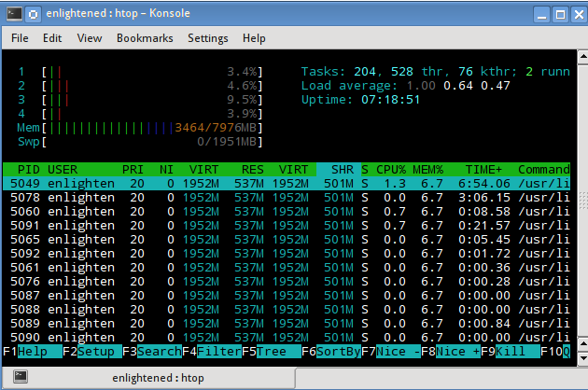Select process row with PID 5090
The image size is (588, 390).
click(287, 338)
